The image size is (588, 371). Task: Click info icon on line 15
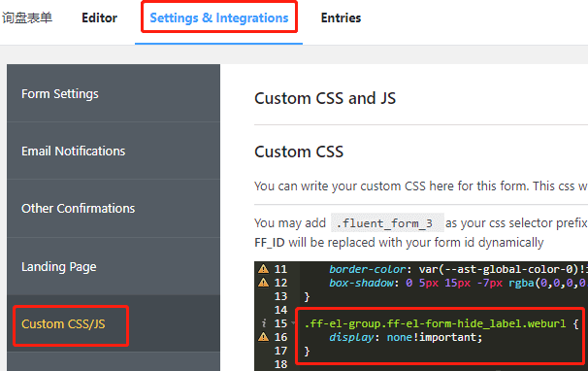point(264,323)
